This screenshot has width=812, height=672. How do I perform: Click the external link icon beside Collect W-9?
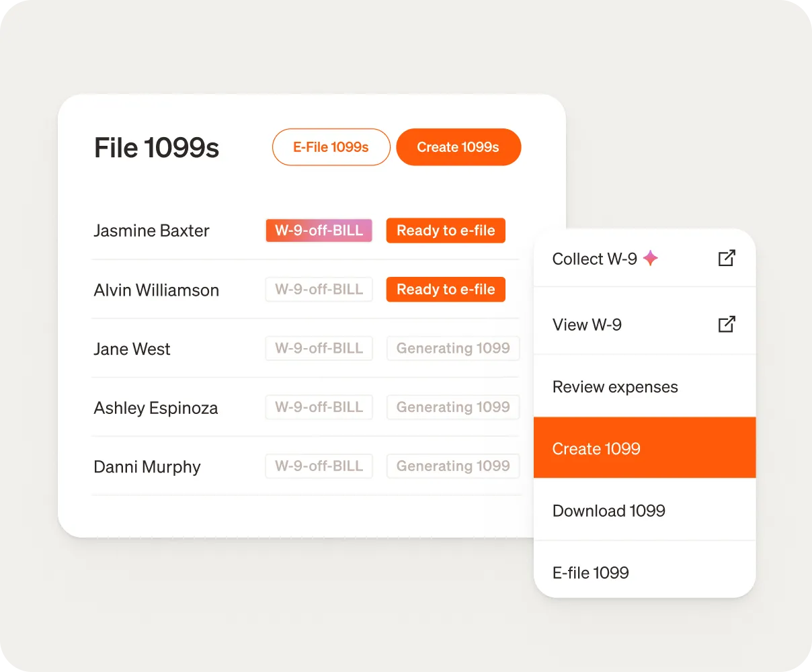727,258
